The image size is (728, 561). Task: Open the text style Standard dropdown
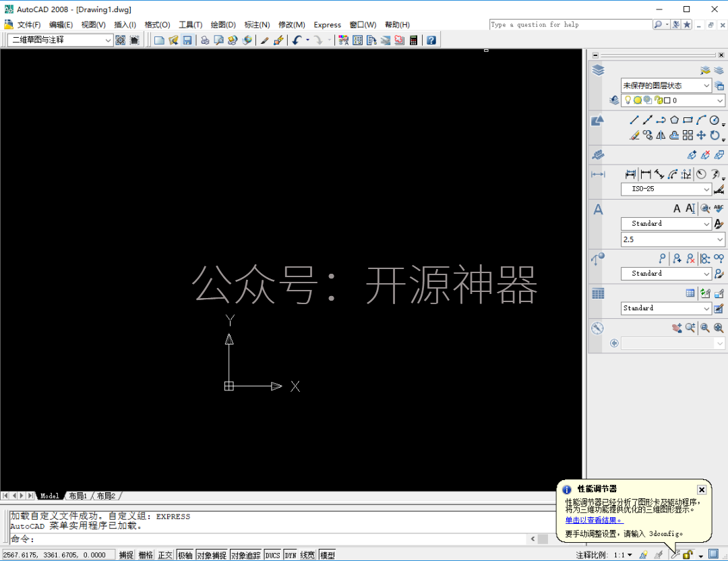666,224
